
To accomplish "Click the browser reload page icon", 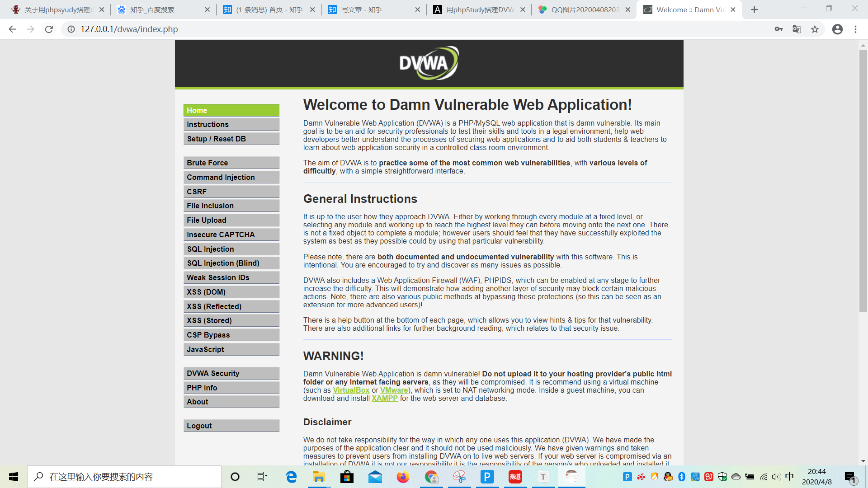I will click(x=49, y=29).
